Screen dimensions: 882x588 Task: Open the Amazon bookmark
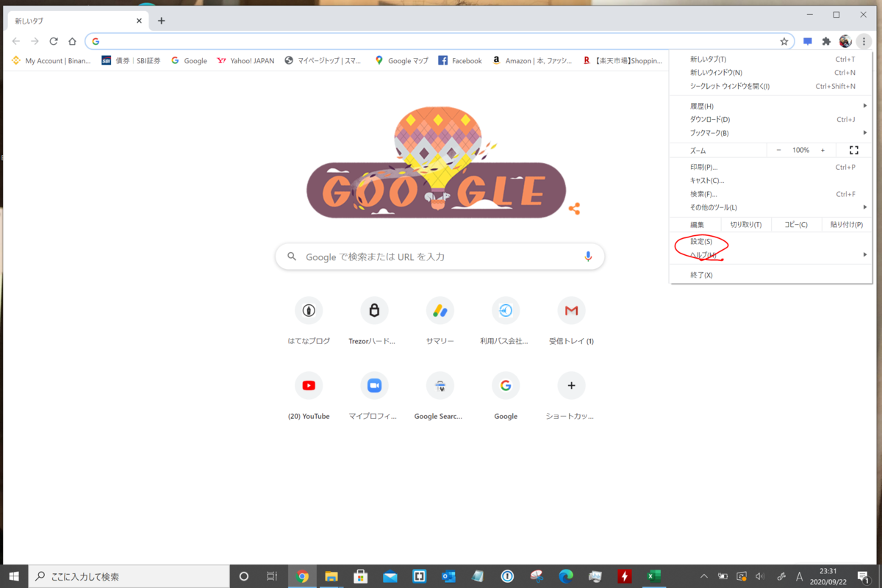[x=532, y=61]
